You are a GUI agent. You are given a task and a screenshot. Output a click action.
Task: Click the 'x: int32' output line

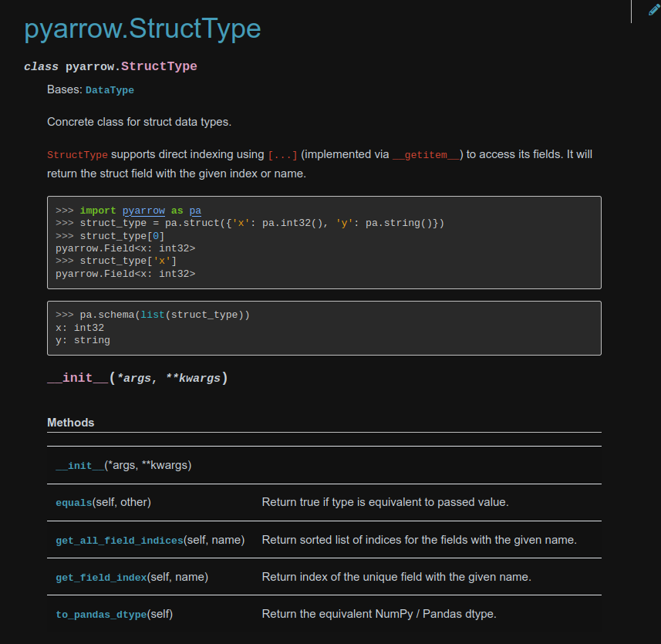(79, 328)
